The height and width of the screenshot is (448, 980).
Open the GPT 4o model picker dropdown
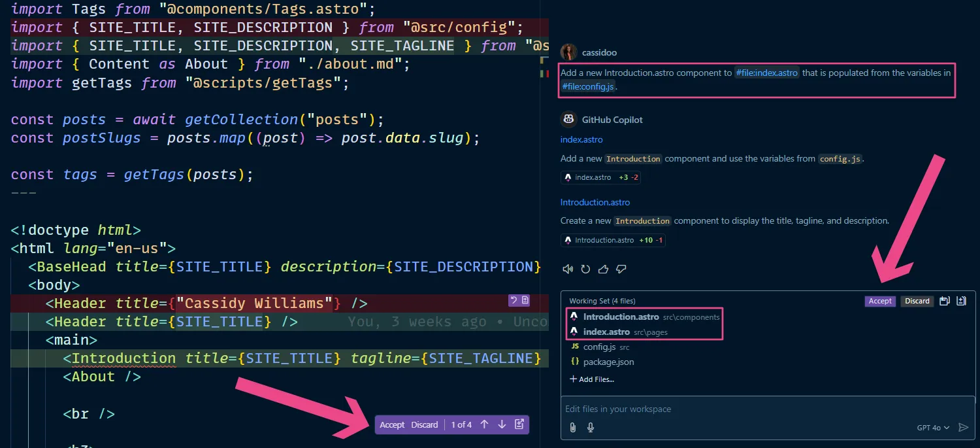point(933,427)
